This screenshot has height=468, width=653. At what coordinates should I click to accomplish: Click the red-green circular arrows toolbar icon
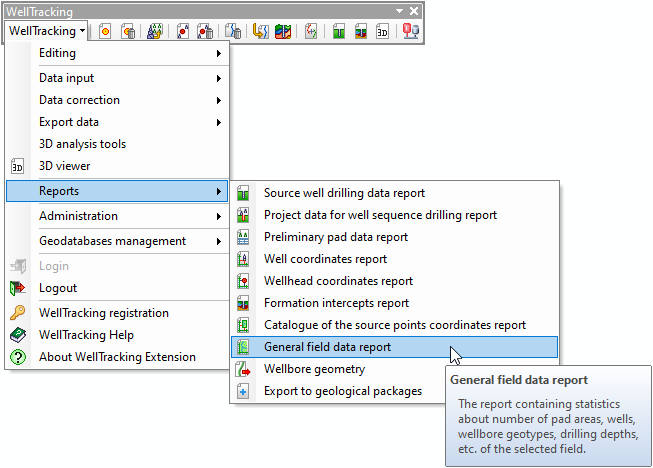pos(311,31)
